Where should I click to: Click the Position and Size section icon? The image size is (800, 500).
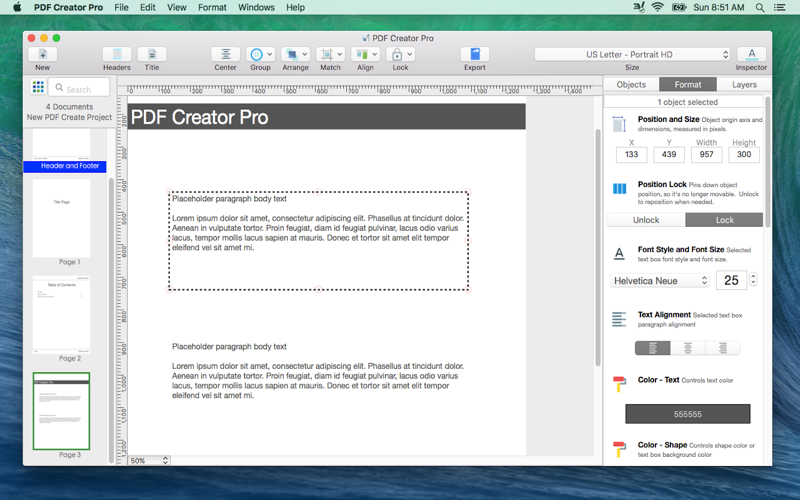point(619,123)
